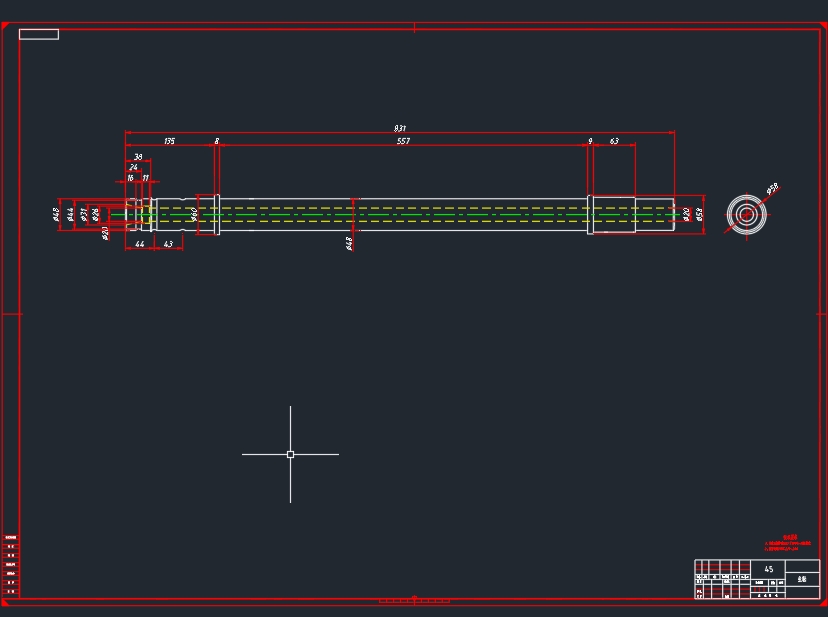
Task: Select the 43 length dimension
Action: click(x=168, y=244)
